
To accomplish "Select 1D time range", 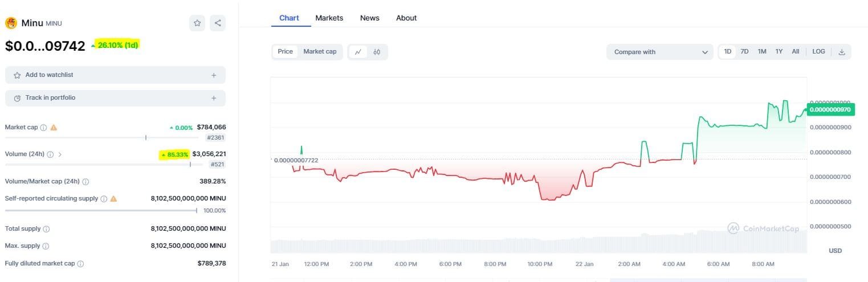I will click(x=728, y=52).
